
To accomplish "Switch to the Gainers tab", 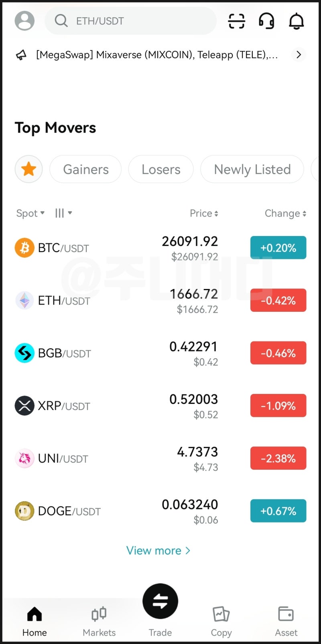I will point(85,169).
